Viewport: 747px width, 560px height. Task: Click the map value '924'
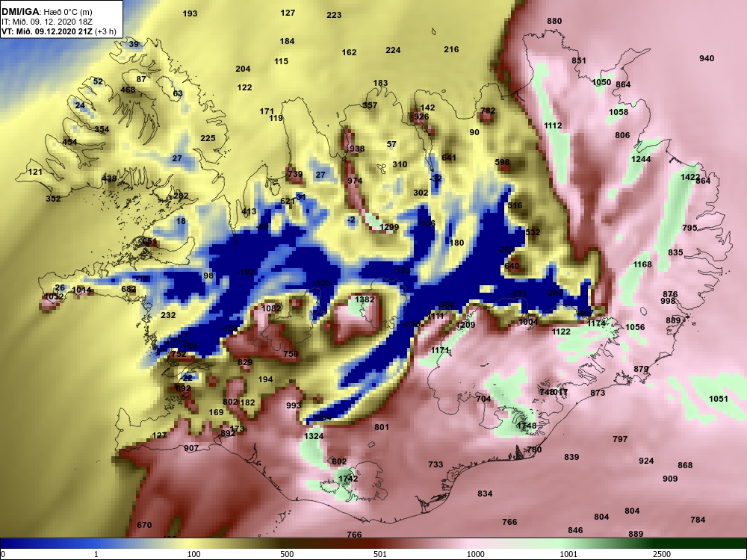tap(646, 461)
